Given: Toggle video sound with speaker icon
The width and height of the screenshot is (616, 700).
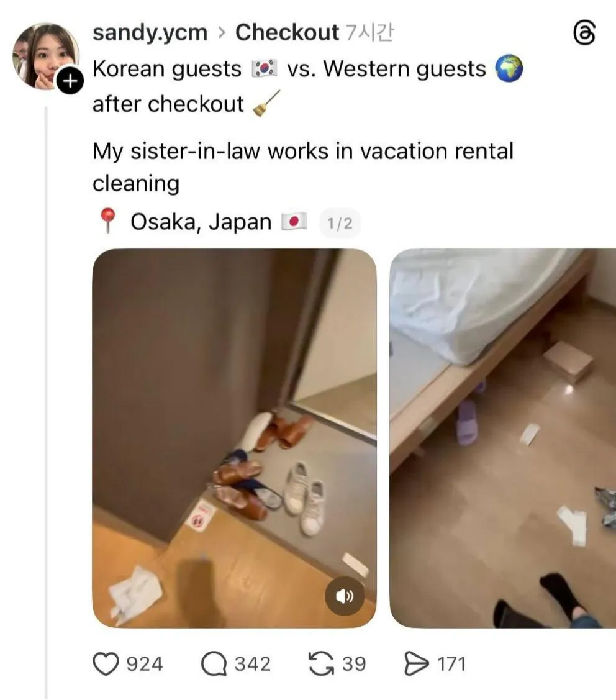Looking at the screenshot, I should (x=344, y=596).
